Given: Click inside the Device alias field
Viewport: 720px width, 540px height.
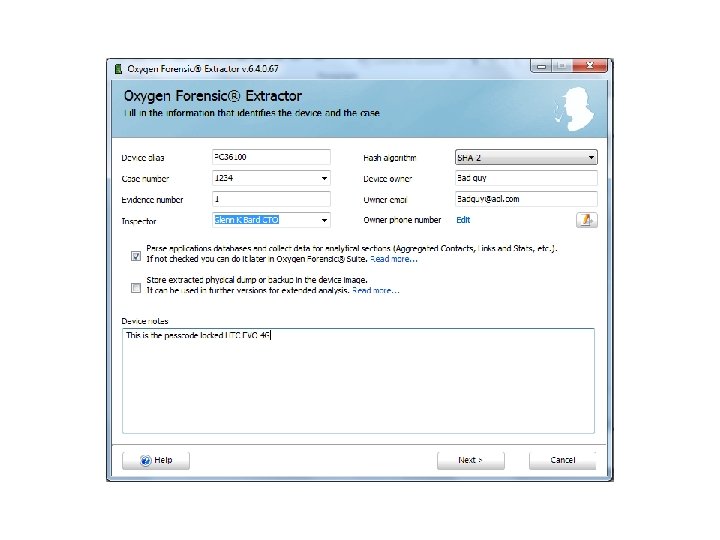Looking at the screenshot, I should click(271, 157).
